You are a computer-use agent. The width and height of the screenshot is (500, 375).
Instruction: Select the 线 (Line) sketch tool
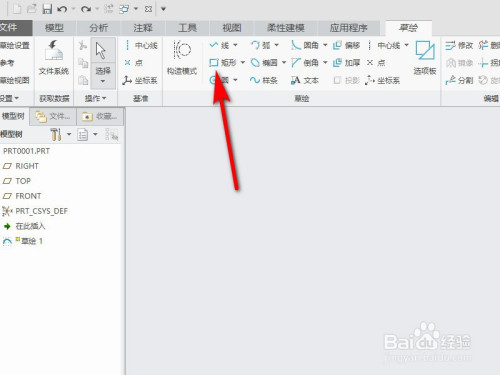219,45
